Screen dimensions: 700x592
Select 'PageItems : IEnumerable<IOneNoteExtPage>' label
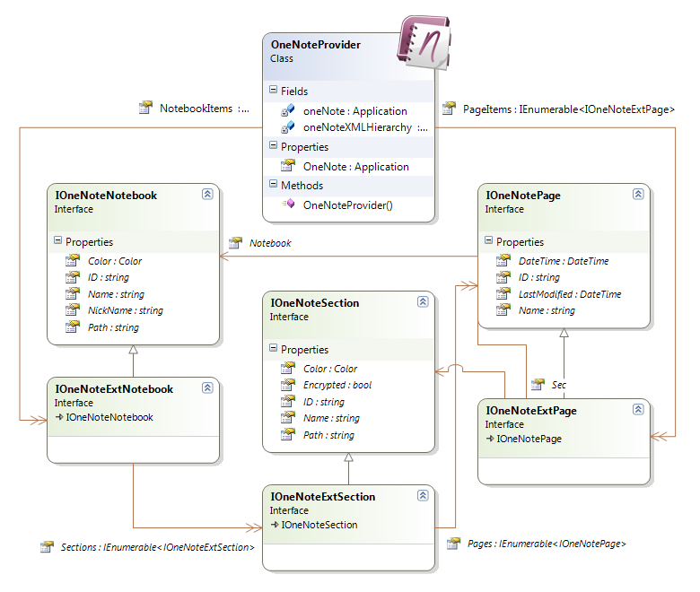point(569,109)
